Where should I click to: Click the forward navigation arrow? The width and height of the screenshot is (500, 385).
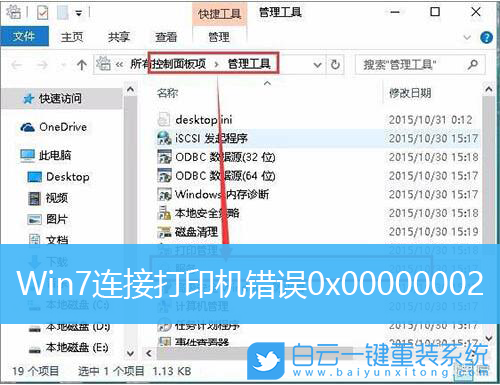tap(42, 65)
